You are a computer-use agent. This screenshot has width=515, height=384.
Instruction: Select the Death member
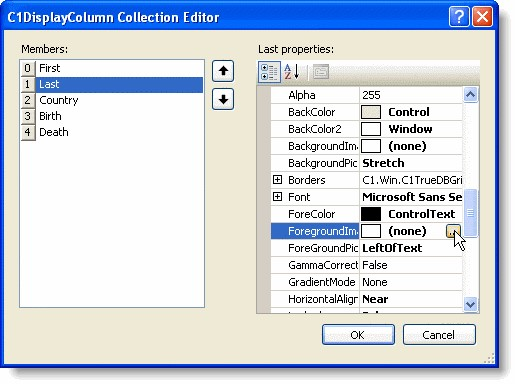pos(111,132)
